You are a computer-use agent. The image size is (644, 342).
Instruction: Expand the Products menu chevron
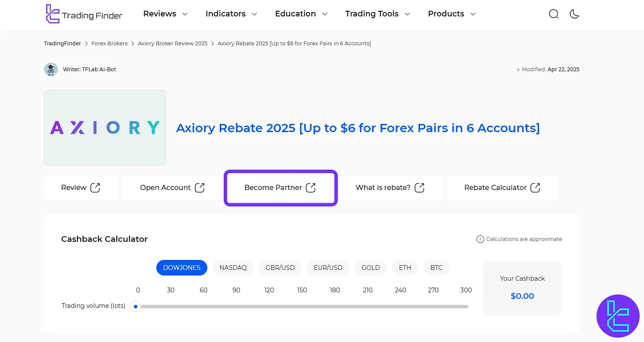(x=473, y=14)
